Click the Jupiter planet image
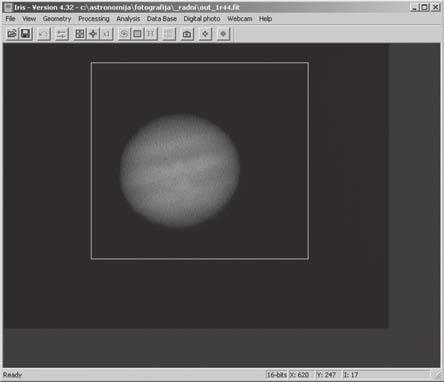The height and width of the screenshot is (382, 444). click(180, 170)
